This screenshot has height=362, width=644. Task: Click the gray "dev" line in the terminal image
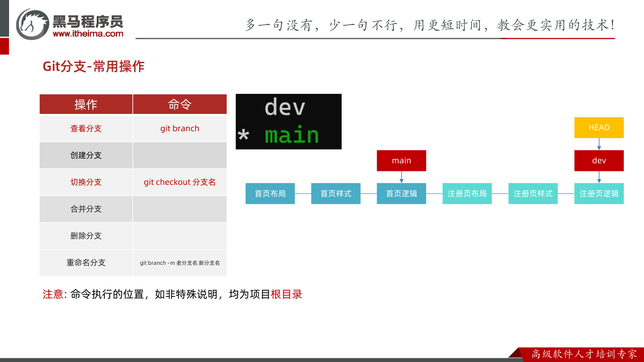tap(285, 107)
